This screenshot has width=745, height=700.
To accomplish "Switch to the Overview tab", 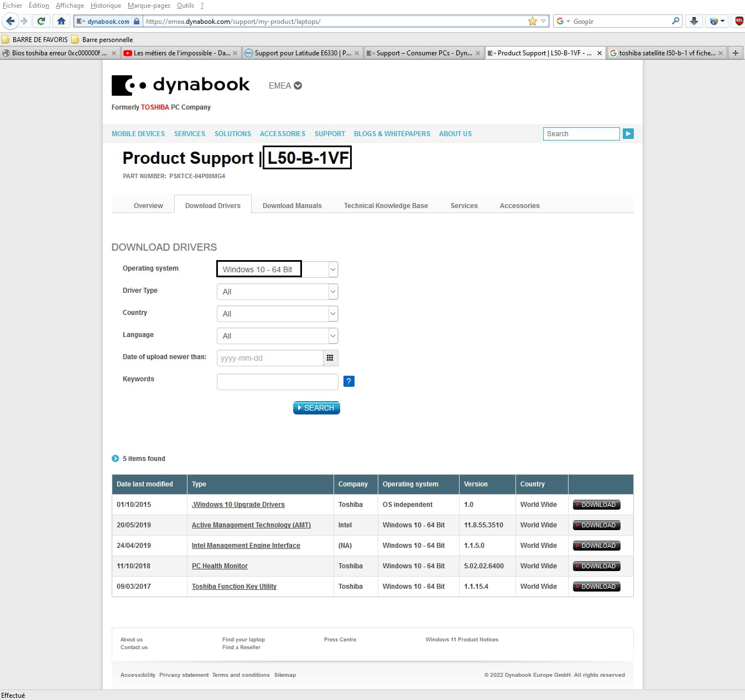I will coord(148,205).
